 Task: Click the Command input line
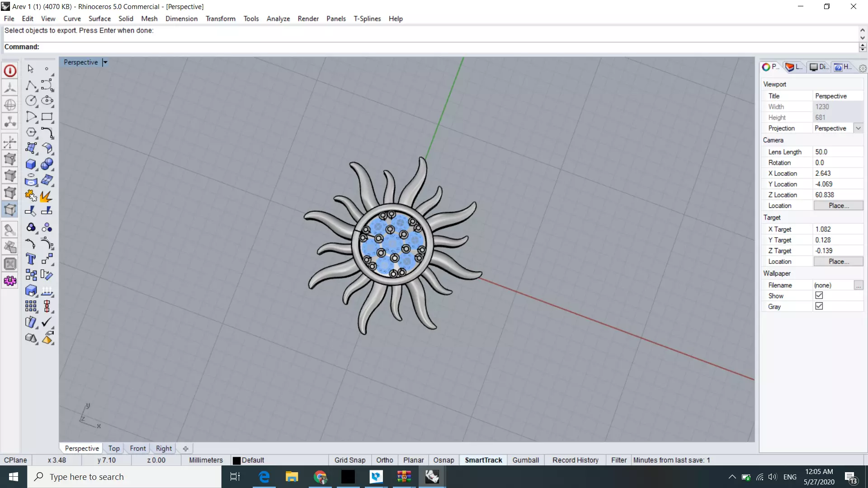(430, 47)
